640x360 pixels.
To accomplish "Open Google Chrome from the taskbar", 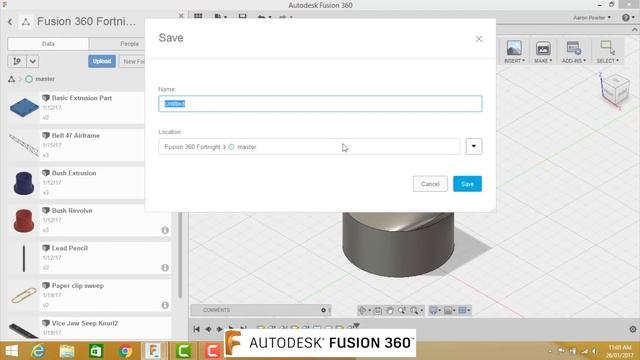I will click(x=125, y=351).
